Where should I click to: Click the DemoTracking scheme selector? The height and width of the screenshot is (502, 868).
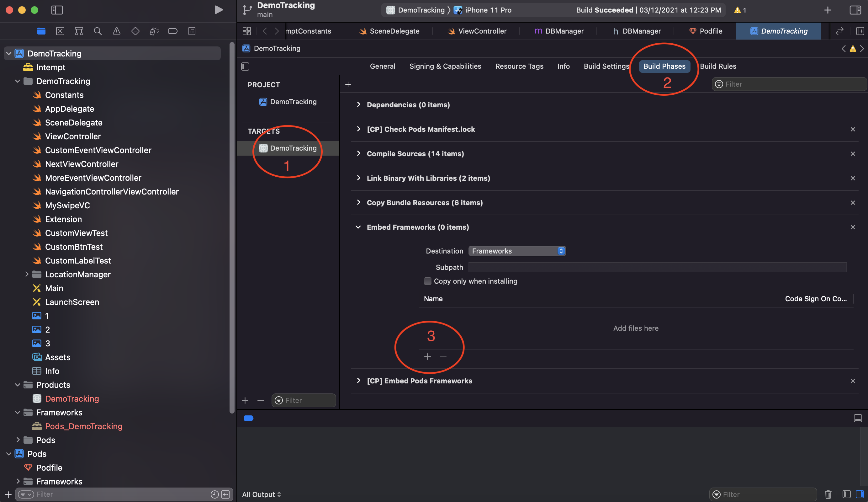(415, 10)
